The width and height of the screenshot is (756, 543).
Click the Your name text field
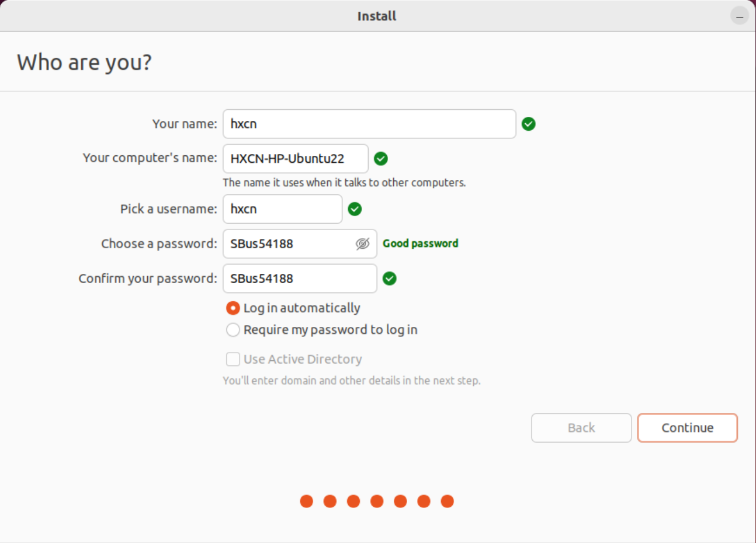pos(369,124)
